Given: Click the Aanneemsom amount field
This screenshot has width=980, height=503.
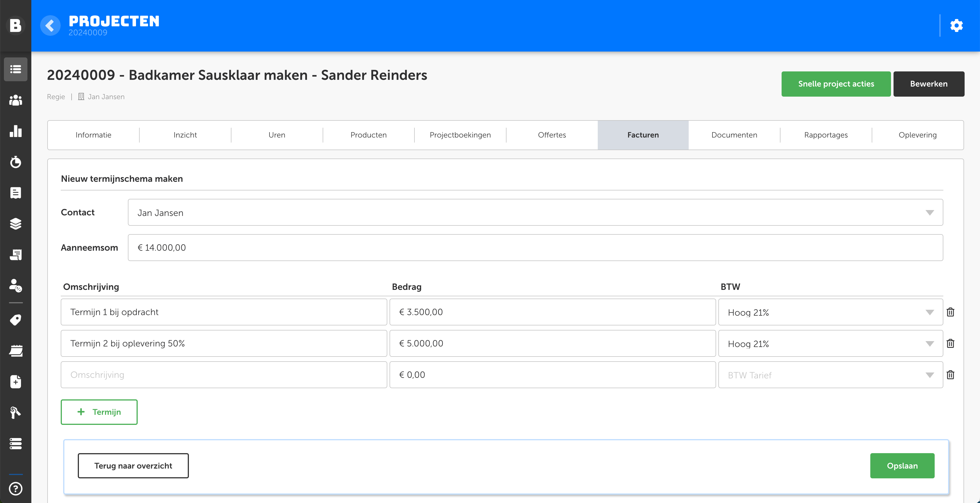Looking at the screenshot, I should coord(535,248).
